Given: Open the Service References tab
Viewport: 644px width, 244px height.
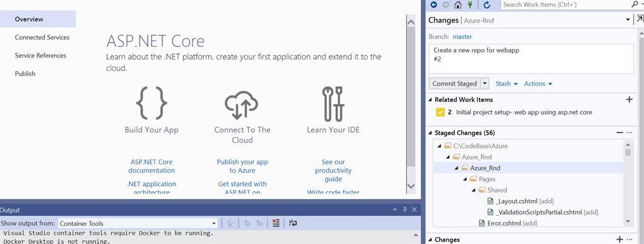Looking at the screenshot, I should [x=40, y=55].
